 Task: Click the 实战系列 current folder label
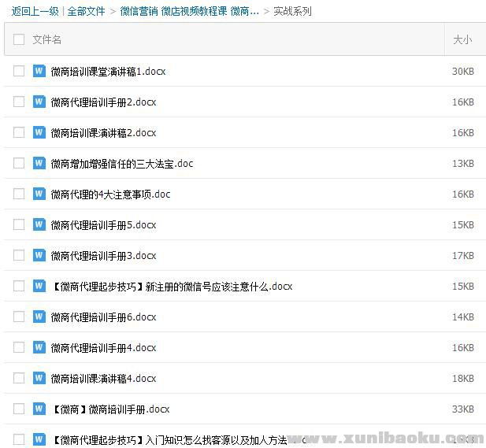(x=292, y=11)
